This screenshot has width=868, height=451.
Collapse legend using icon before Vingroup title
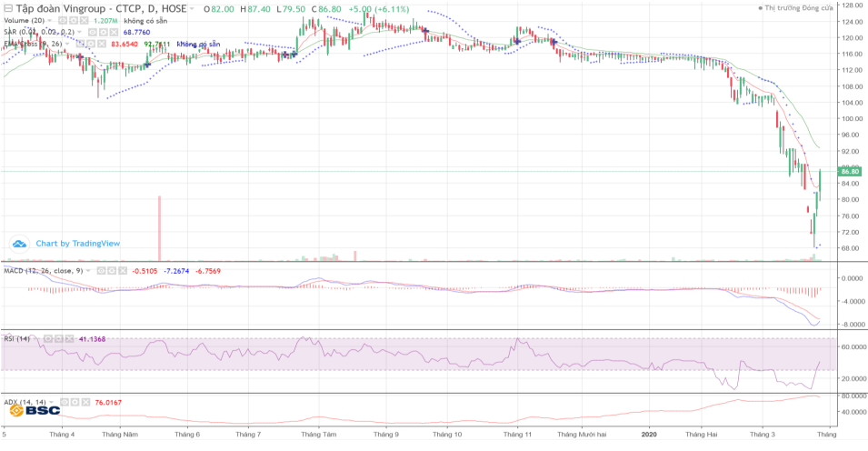[8, 9]
